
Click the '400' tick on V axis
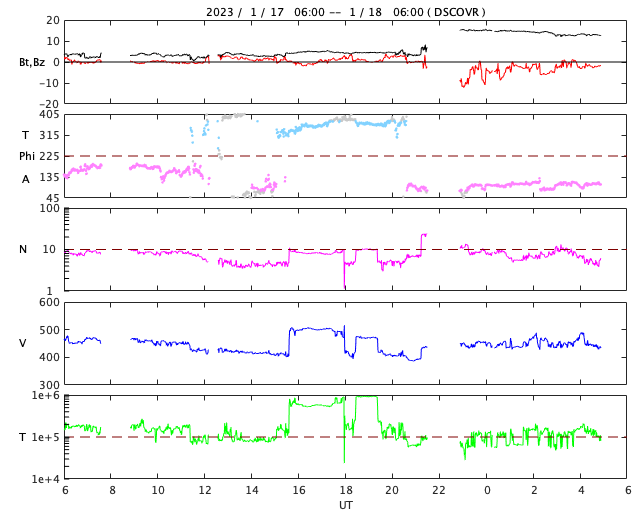(x=49, y=357)
